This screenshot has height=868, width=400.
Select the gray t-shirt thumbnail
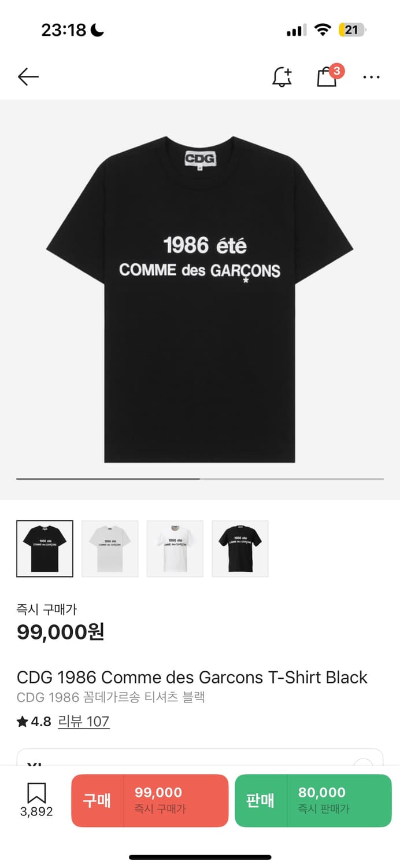[x=110, y=549]
